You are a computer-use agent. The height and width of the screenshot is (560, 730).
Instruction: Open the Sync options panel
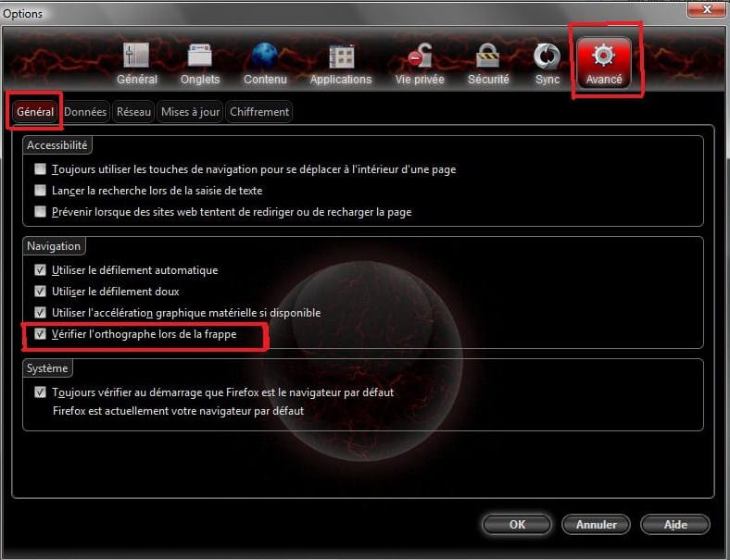coord(547,64)
